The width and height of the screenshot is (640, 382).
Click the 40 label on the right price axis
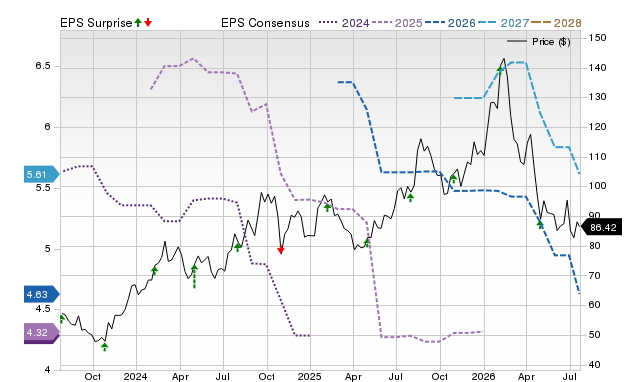pyautogui.click(x=595, y=364)
